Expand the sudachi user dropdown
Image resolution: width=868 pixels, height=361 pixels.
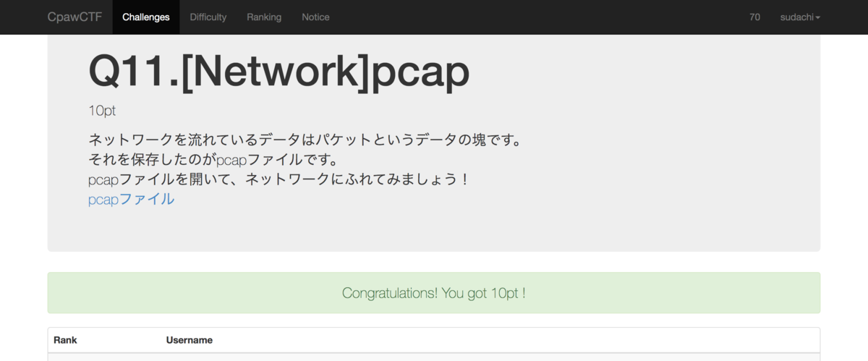tap(800, 17)
